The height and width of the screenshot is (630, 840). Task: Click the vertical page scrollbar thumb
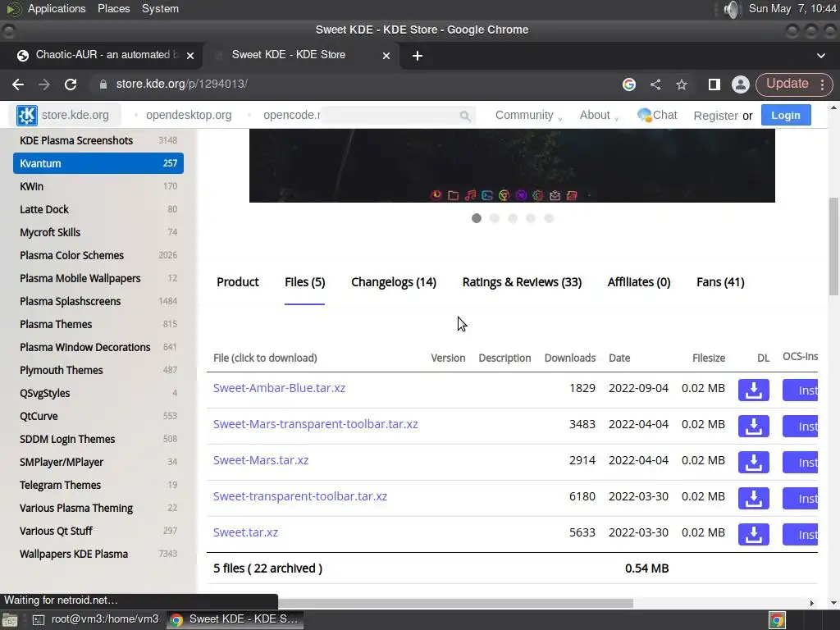coord(833,246)
